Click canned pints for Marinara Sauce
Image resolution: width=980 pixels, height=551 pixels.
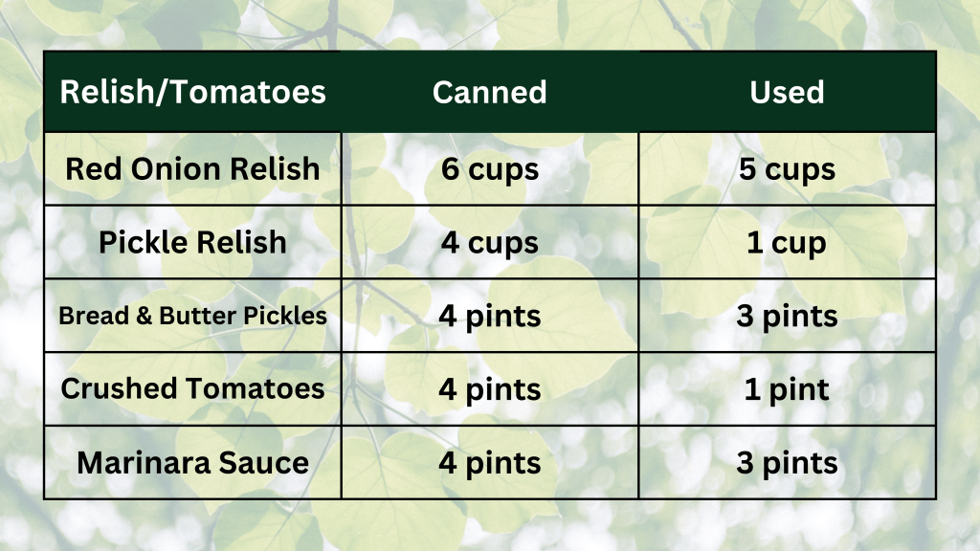click(489, 463)
